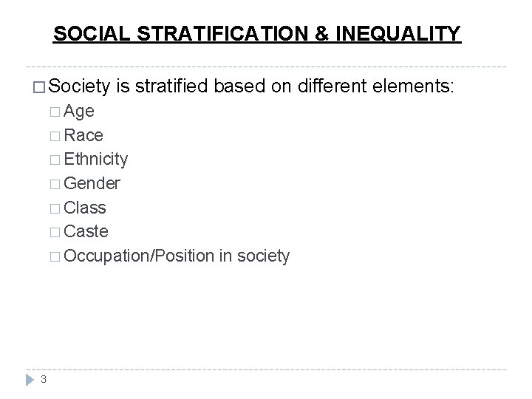
Task: Click the square bullet before Occupation/Position
Action: pyautogui.click(x=55, y=257)
